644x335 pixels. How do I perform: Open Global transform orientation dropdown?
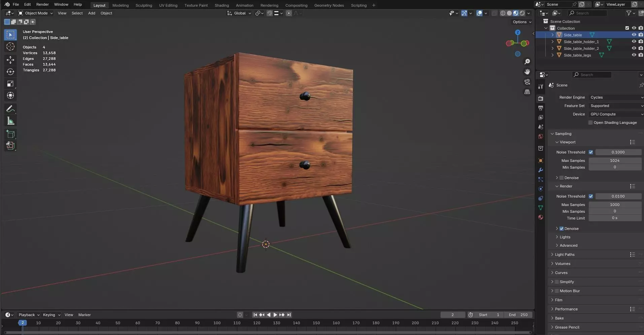pyautogui.click(x=239, y=13)
